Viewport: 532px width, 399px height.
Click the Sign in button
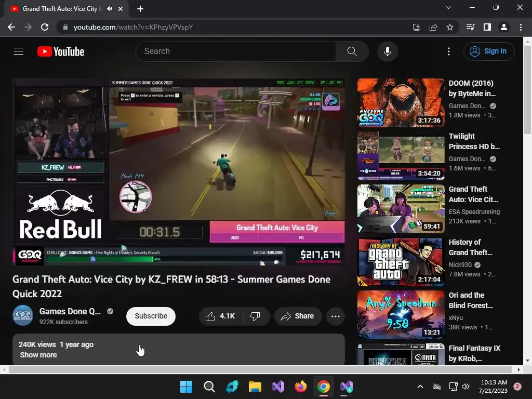click(489, 51)
